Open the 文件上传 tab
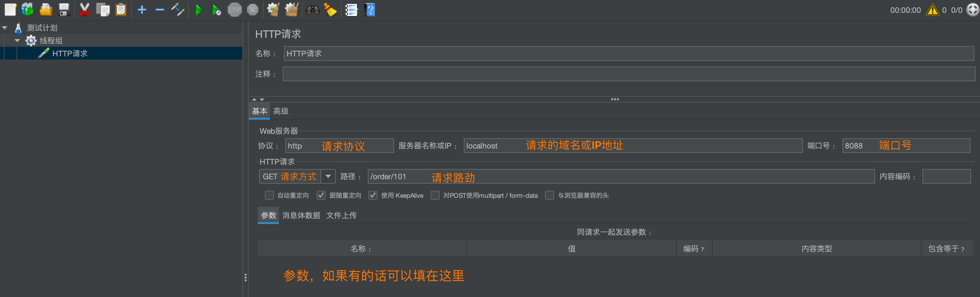The height and width of the screenshot is (297, 980). 341,215
